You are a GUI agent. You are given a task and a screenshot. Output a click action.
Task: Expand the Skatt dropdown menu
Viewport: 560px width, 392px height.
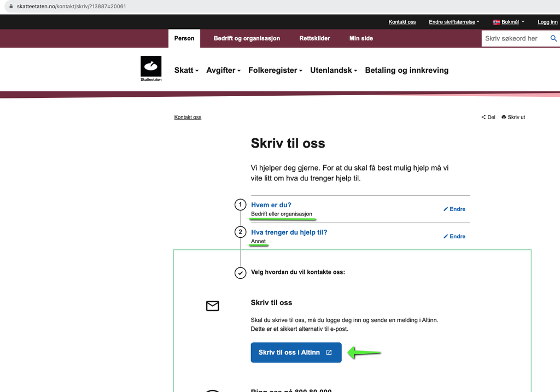tap(186, 71)
